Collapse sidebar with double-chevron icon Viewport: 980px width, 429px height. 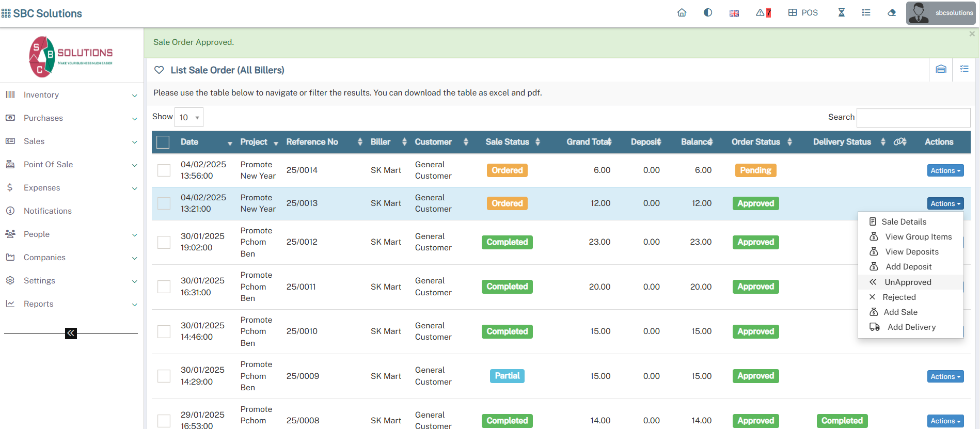(71, 333)
